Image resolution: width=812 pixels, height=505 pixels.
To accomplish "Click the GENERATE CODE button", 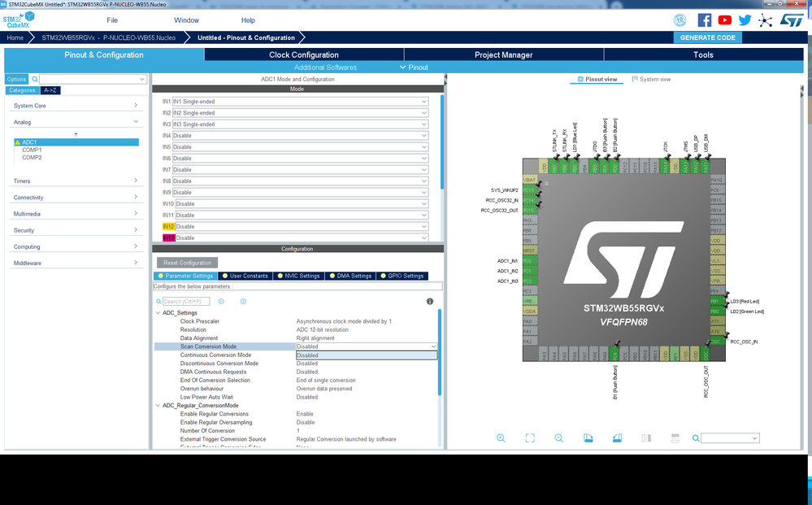I will 707,37.
